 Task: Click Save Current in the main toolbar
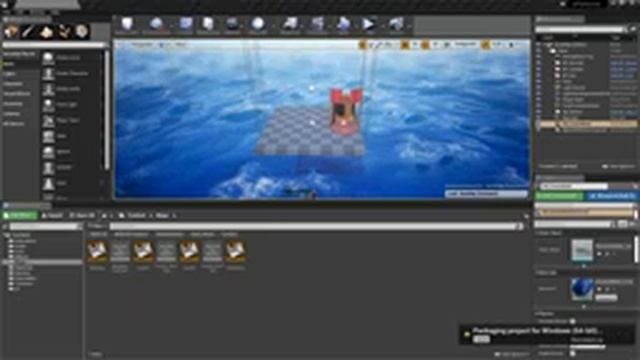[127, 25]
